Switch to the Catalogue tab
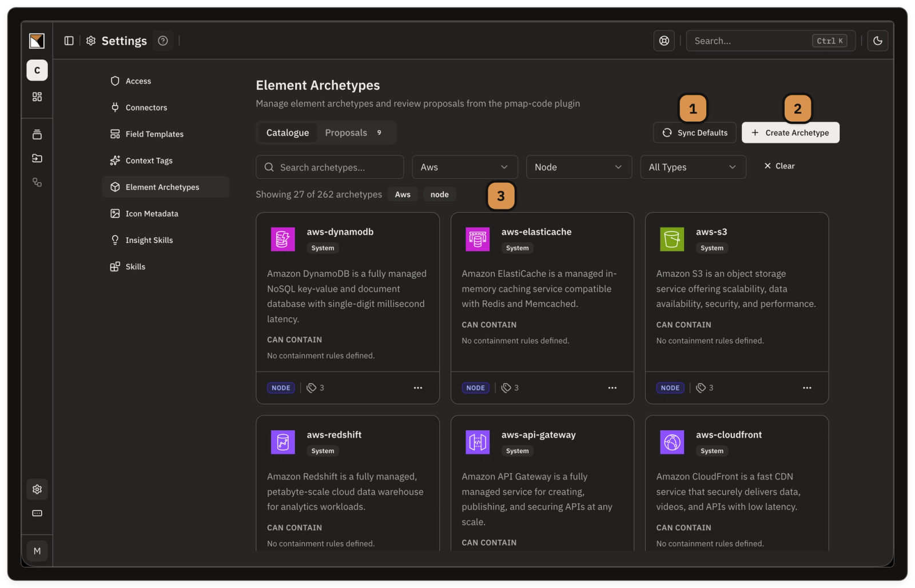This screenshot has height=588, width=915. click(x=288, y=133)
